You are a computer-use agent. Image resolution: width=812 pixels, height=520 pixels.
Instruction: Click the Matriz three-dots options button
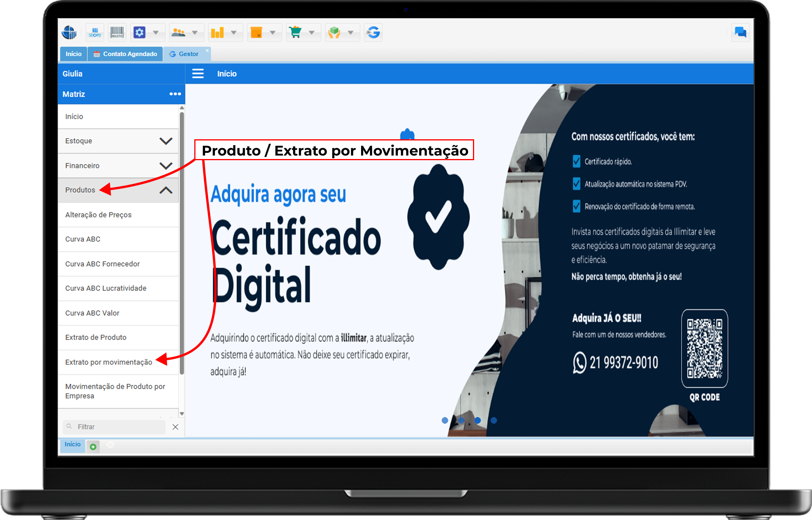[x=175, y=94]
